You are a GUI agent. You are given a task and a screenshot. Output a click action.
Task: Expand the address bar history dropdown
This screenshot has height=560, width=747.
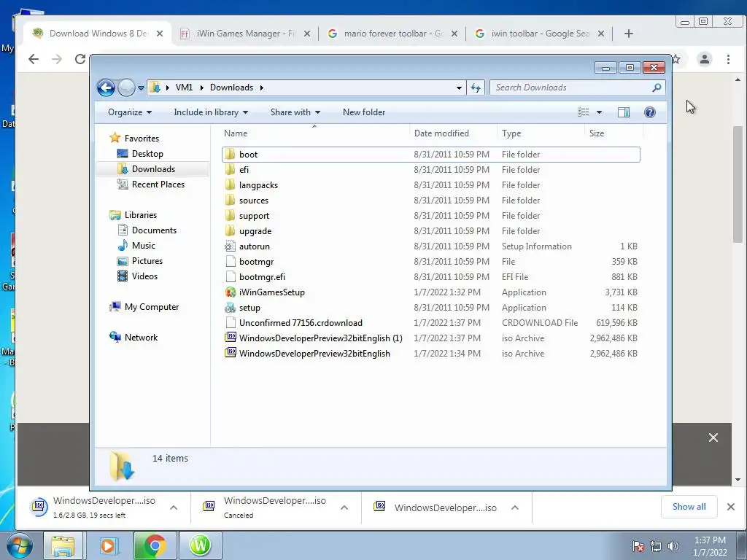pyautogui.click(x=459, y=87)
